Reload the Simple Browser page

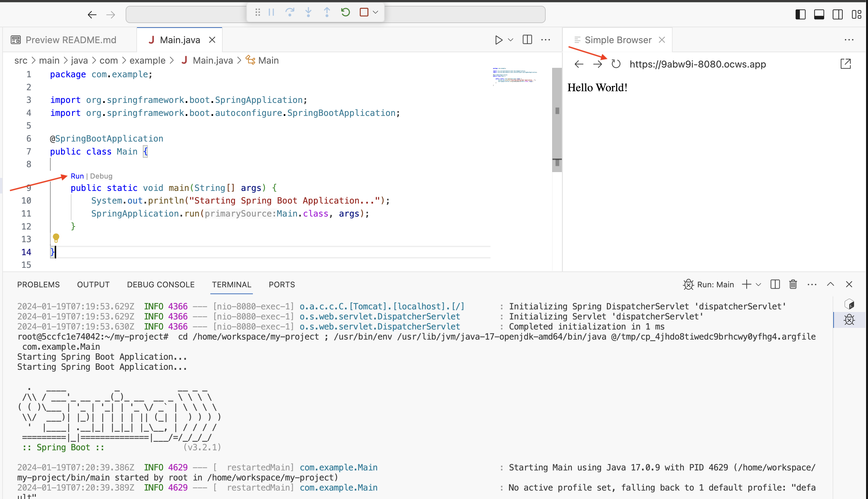616,64
